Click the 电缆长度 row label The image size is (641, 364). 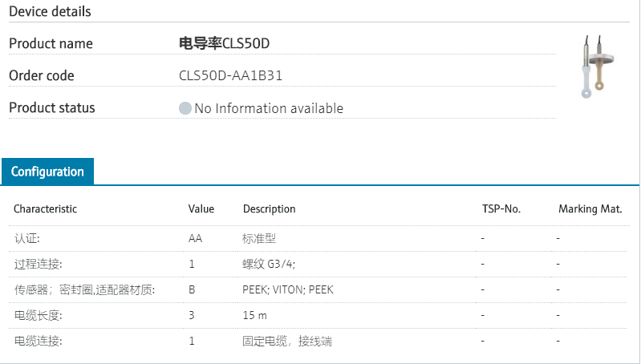(x=38, y=316)
